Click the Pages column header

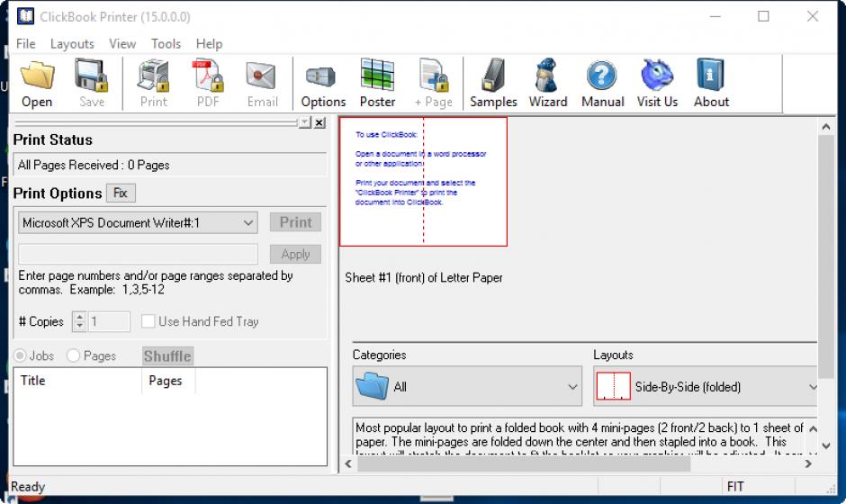click(167, 381)
